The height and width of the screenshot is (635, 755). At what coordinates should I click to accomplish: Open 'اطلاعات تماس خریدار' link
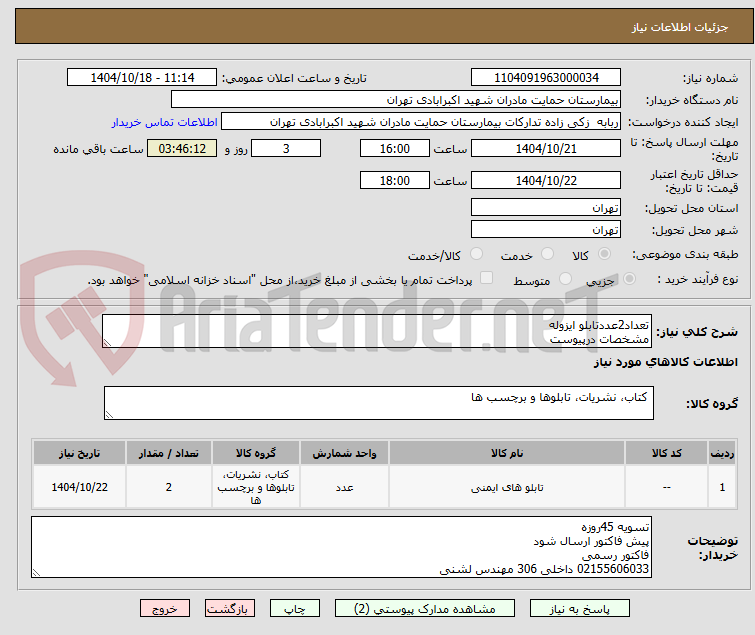point(164,122)
